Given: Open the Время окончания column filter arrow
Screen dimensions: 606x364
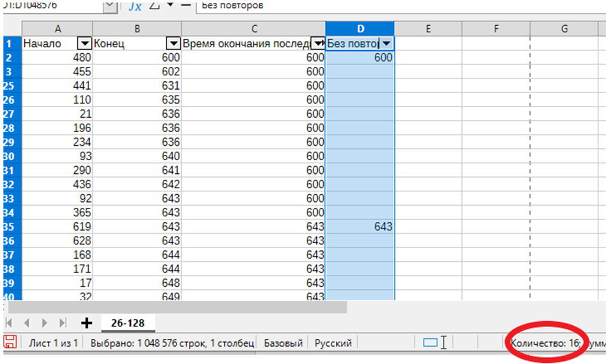Looking at the screenshot, I should pos(317,44).
